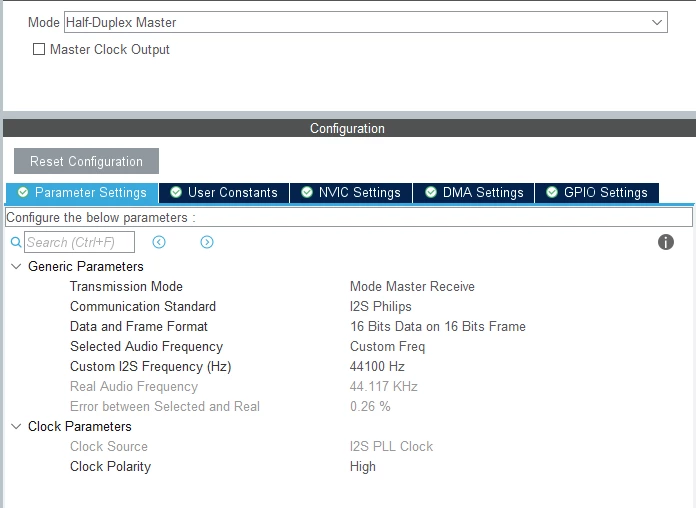Select the Custom I2S Frequency (Hz) row
The width and height of the screenshot is (696, 508).
(x=350, y=366)
